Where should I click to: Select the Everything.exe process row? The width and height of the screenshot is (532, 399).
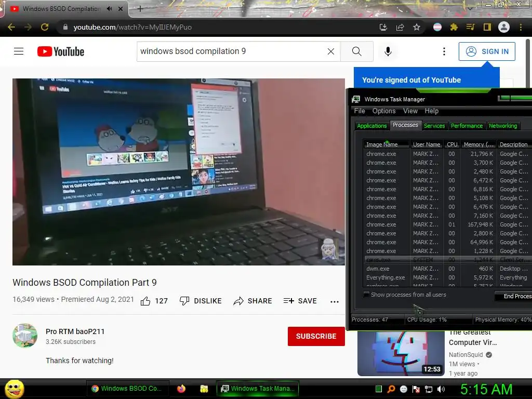point(447,277)
